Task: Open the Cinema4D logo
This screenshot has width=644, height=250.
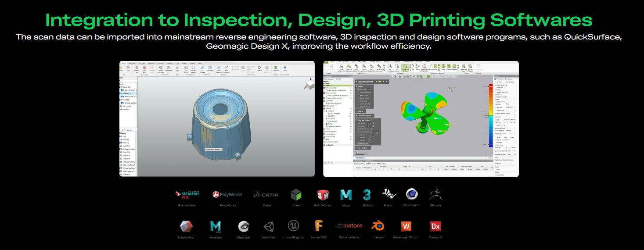Action: point(411,194)
